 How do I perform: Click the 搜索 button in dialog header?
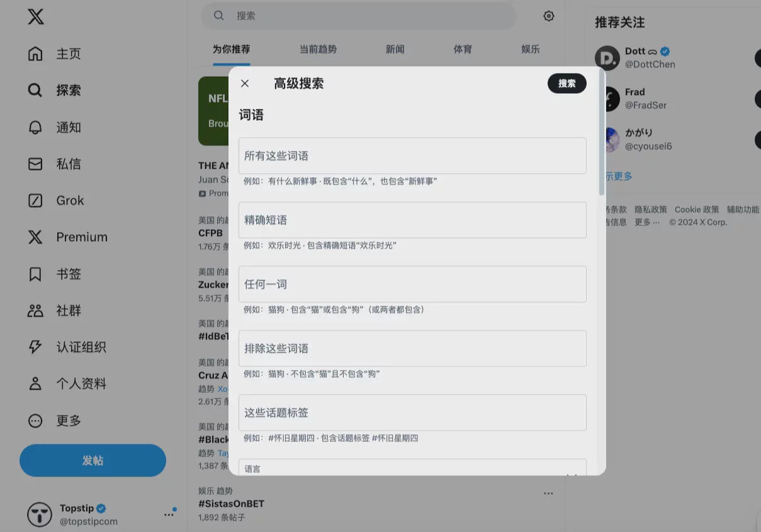tap(567, 83)
